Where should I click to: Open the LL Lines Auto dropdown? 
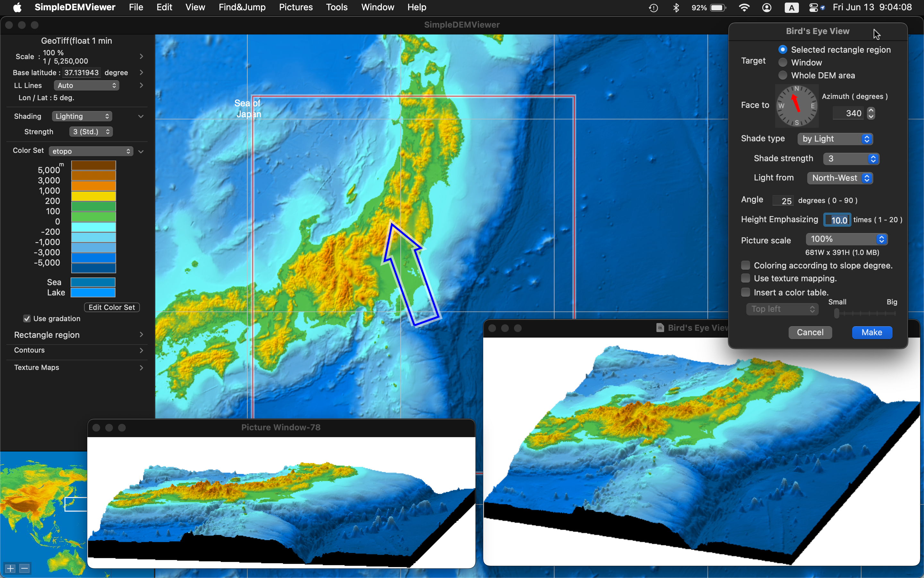click(86, 85)
